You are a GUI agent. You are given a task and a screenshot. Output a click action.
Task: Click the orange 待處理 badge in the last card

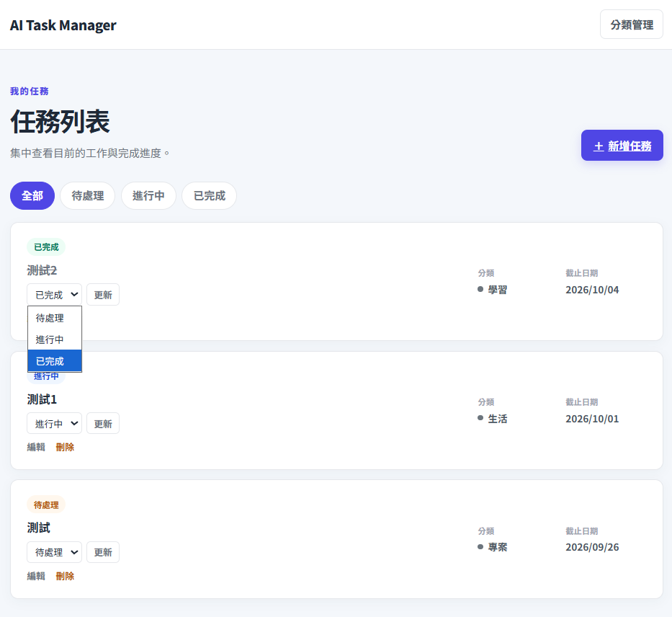click(x=46, y=505)
